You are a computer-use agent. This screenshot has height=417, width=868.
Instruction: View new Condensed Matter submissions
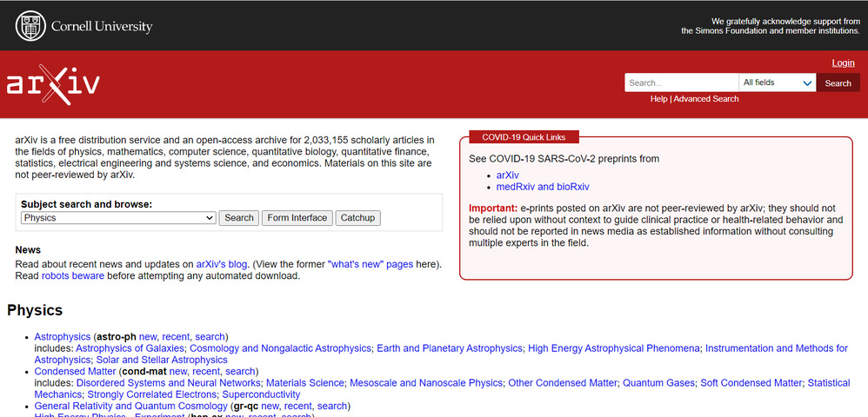pos(178,372)
